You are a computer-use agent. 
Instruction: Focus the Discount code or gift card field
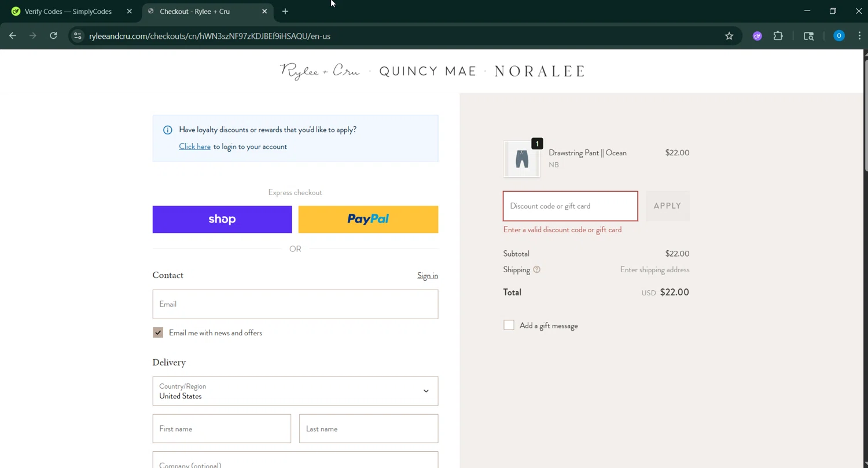pos(571,206)
